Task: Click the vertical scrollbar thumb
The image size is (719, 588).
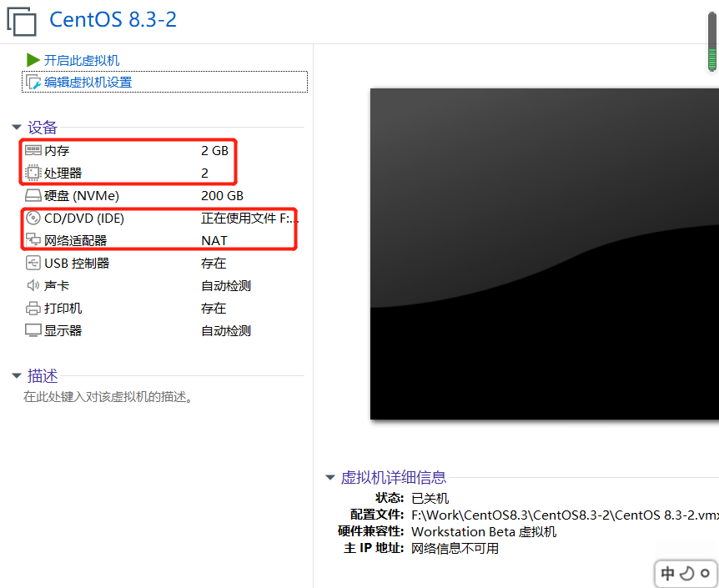Action: (x=712, y=41)
